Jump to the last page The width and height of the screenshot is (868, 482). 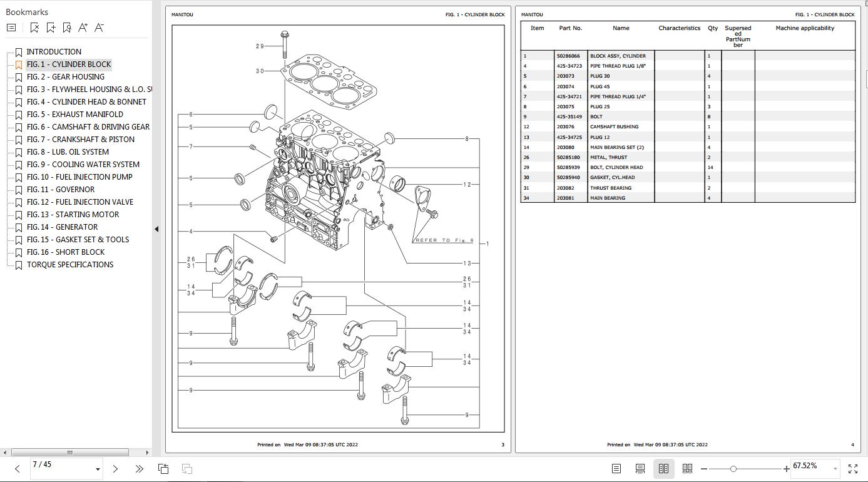coord(139,469)
